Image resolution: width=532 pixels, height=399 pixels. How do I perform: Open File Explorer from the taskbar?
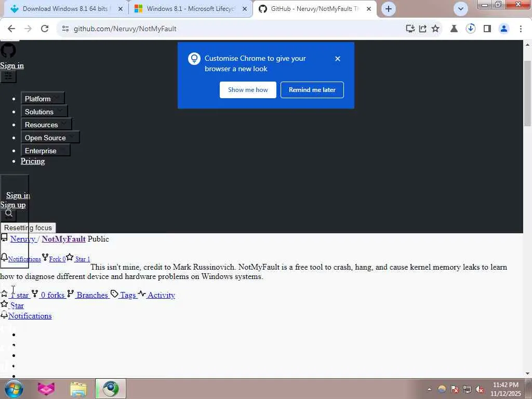pyautogui.click(x=78, y=389)
